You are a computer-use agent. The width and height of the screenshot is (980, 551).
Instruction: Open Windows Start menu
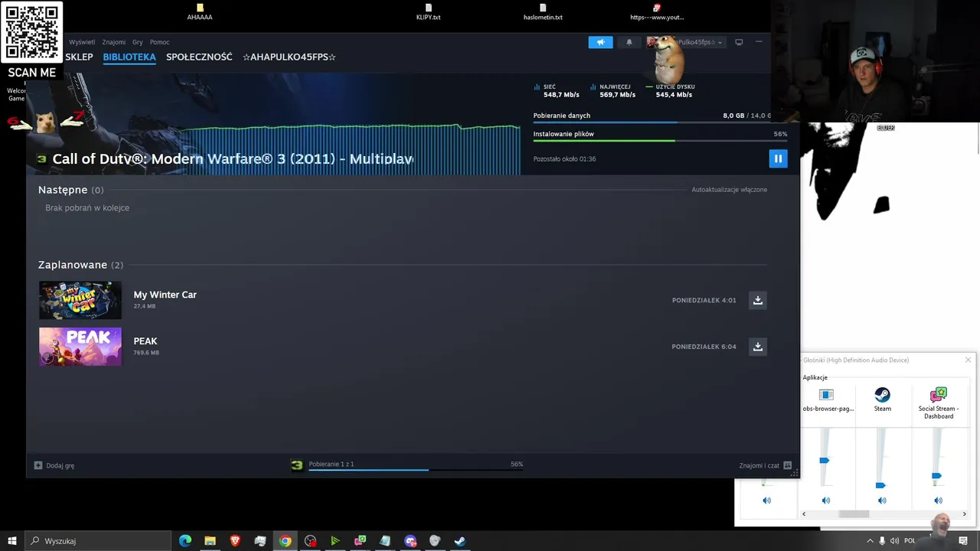(x=11, y=541)
